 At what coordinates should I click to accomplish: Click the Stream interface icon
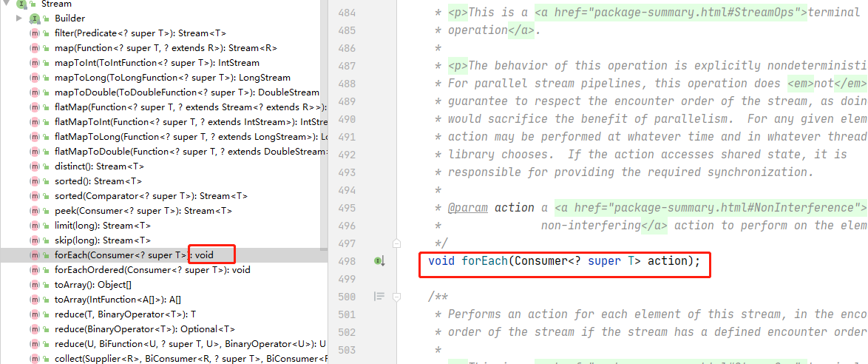[x=21, y=4]
